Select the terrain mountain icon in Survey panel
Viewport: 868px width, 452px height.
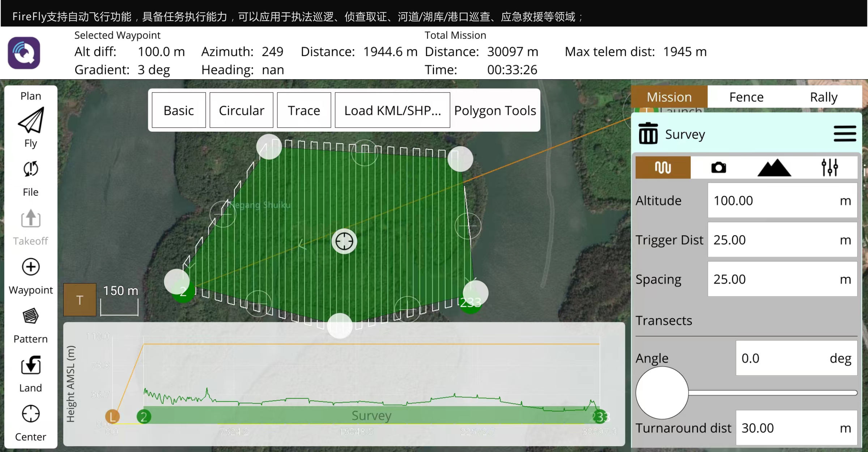coord(774,167)
